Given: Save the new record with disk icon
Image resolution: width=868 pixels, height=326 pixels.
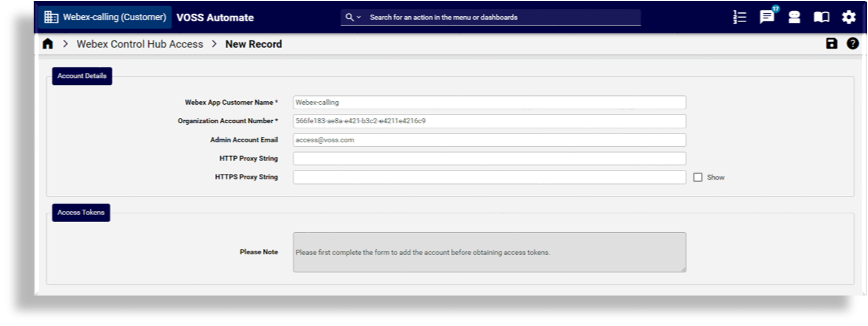Looking at the screenshot, I should [x=832, y=43].
